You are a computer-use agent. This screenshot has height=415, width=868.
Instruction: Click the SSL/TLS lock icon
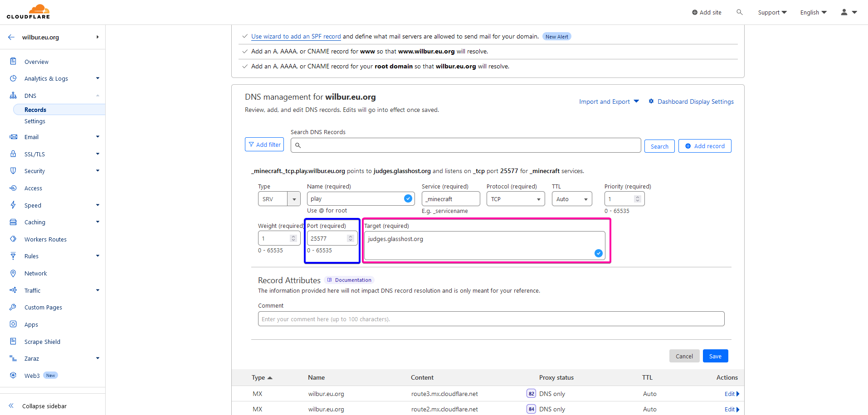tap(13, 154)
